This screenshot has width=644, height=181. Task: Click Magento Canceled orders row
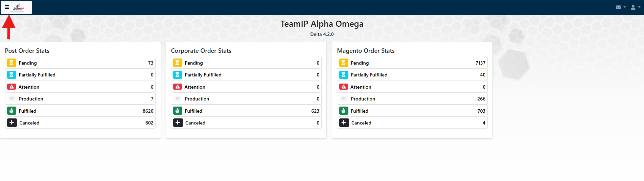(x=412, y=123)
